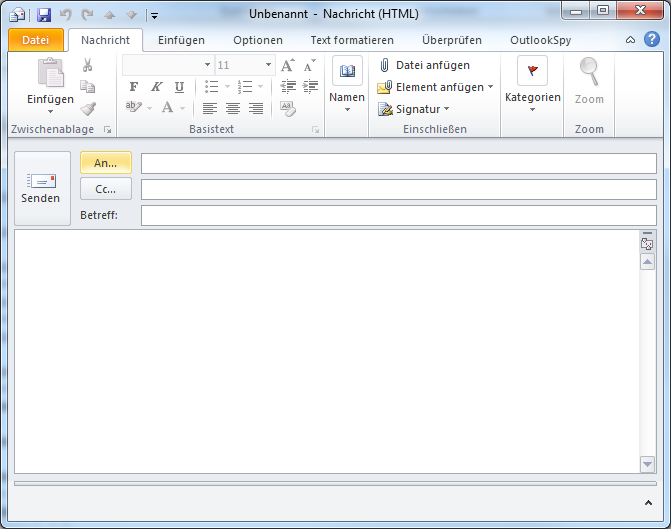Click the Senden button
Image resolution: width=671 pixels, height=529 pixels.
pyautogui.click(x=42, y=188)
